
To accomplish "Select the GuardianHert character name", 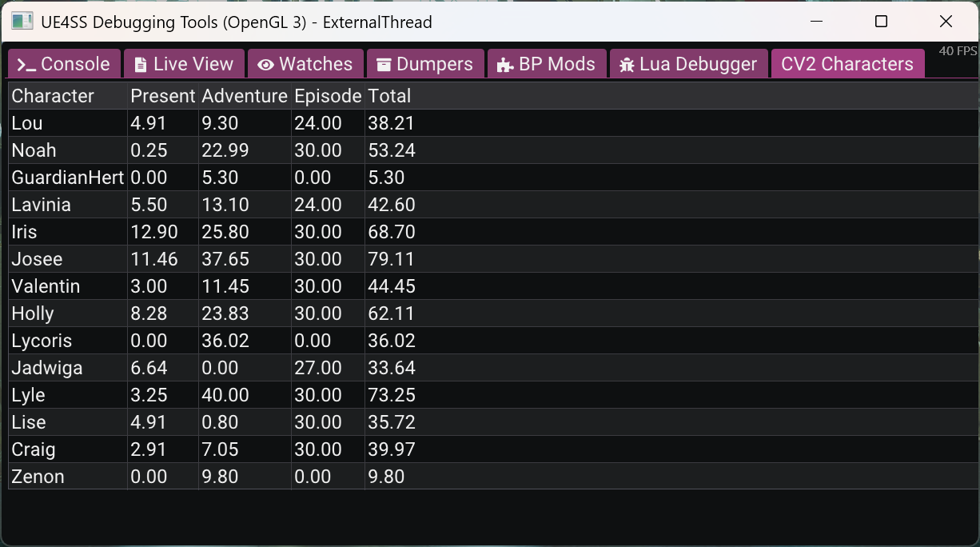I will tap(68, 178).
